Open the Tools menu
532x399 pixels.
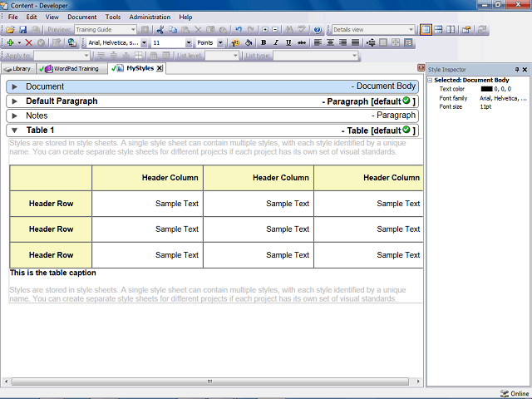pos(113,17)
